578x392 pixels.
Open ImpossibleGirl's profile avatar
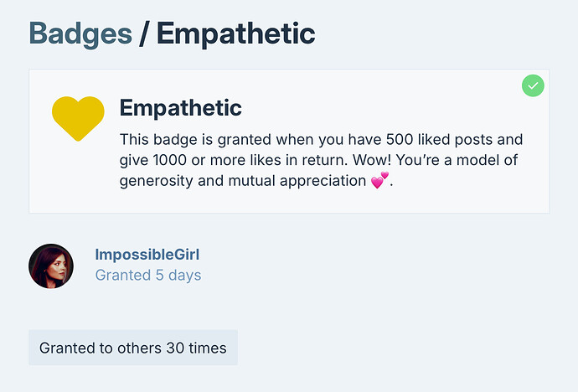[x=51, y=266]
